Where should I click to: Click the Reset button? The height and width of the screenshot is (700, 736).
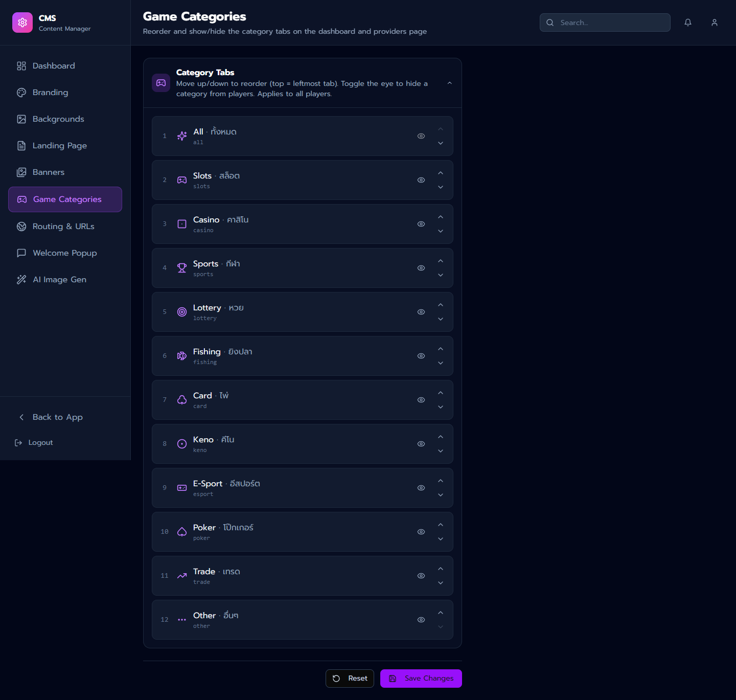pos(350,679)
